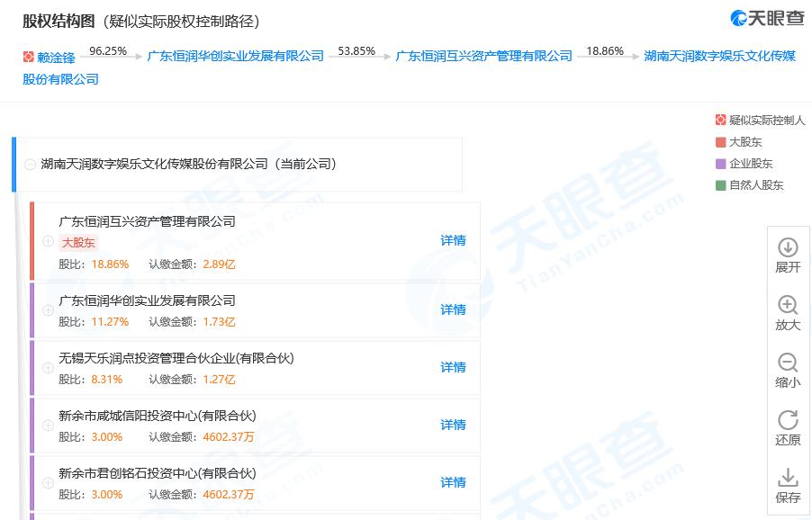Open 广东恒润华创实业发展有限公司 link in control path
The width and height of the screenshot is (812, 520).
pos(236,56)
